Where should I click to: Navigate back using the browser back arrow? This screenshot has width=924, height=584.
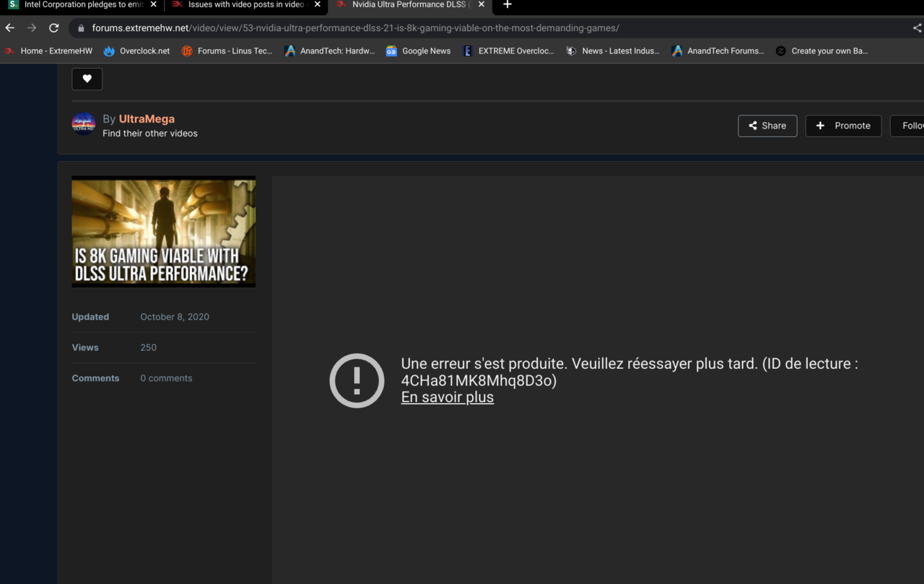[9, 27]
